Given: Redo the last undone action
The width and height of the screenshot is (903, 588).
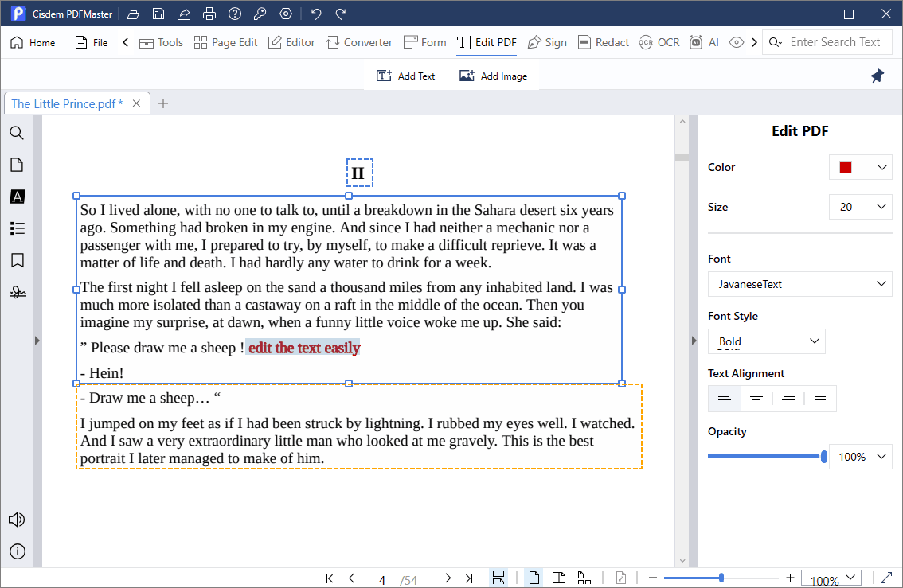Looking at the screenshot, I should (x=341, y=14).
